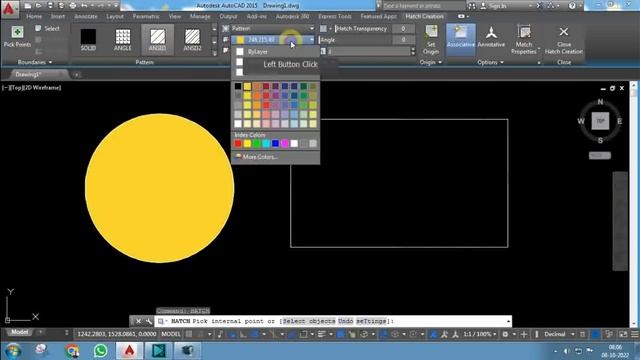Click the Undo arrow in quick access toolbar
This screenshot has width=640, height=360.
(x=84, y=6)
